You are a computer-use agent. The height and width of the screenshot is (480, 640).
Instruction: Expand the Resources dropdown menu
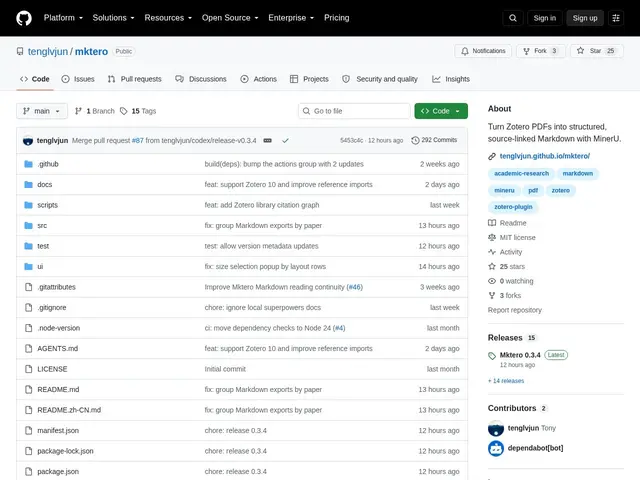coord(168,18)
